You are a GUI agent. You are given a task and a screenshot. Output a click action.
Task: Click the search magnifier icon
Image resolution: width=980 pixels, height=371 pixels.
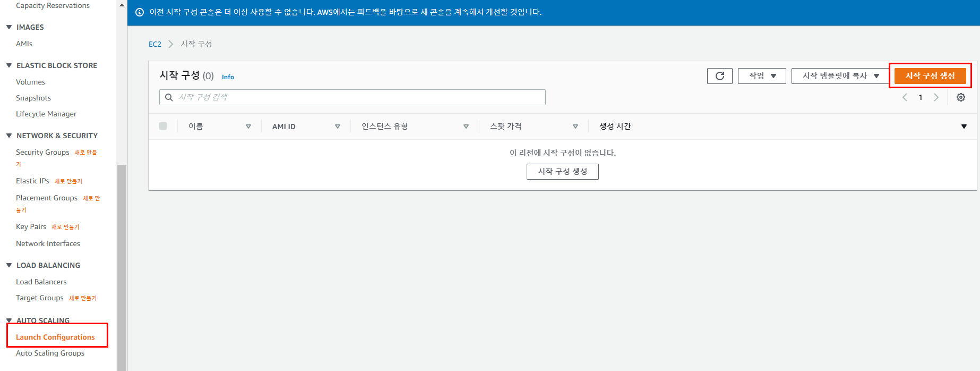[169, 97]
